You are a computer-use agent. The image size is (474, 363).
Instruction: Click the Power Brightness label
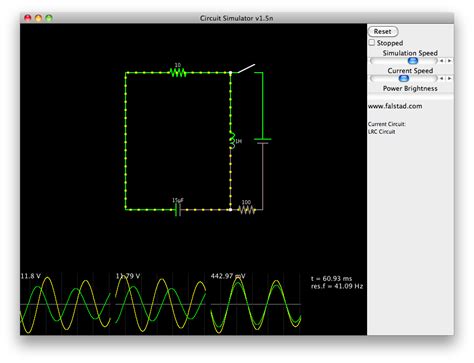tap(410, 88)
